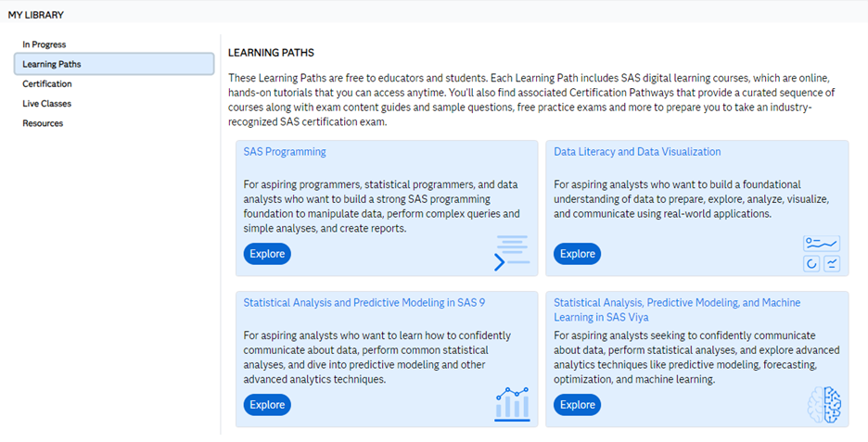This screenshot has height=442, width=868.
Task: Select Resources in the sidebar
Action: coord(43,123)
